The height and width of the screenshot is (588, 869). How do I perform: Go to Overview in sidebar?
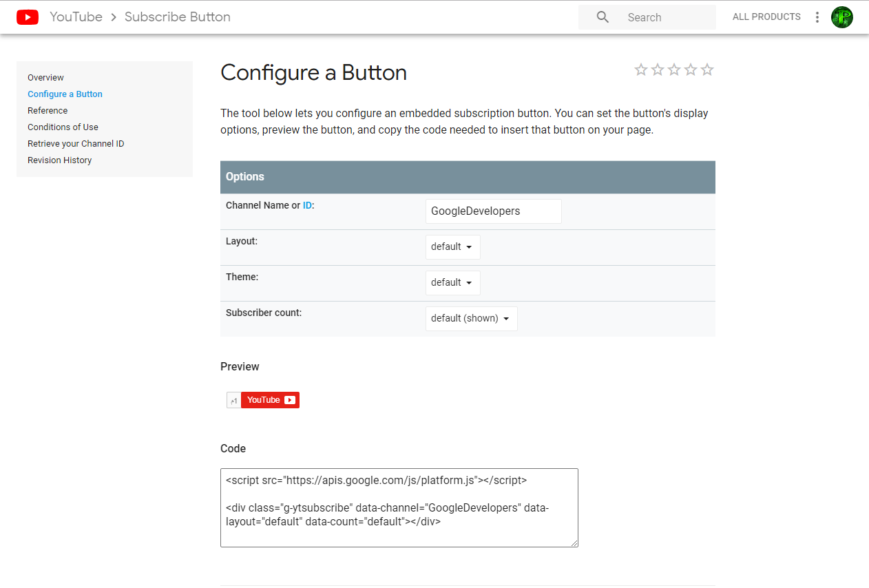pos(45,78)
